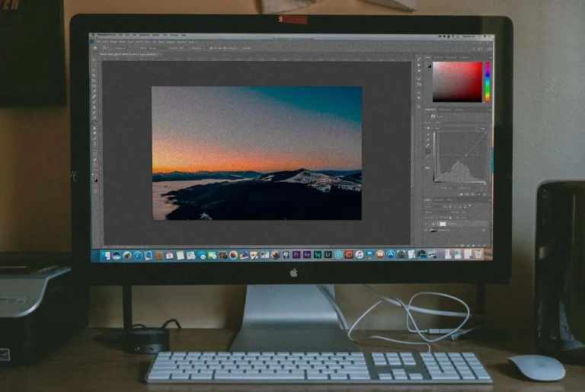This screenshot has width=585, height=392.
Task: Open Finder from the dock
Action: (106, 255)
